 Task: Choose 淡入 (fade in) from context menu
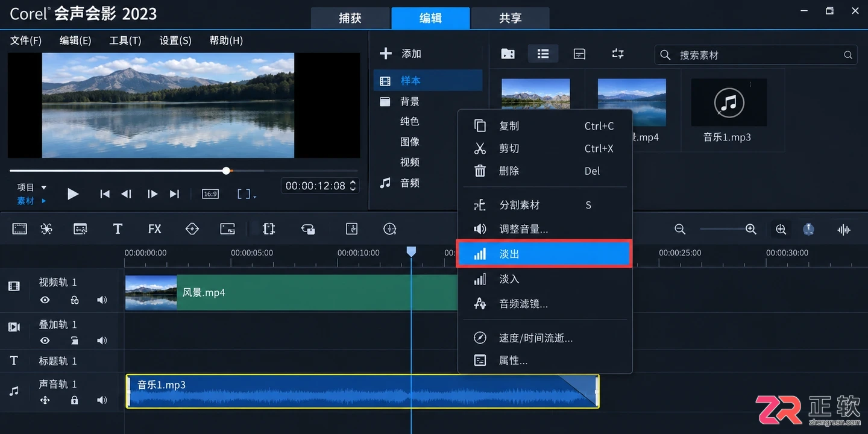[x=544, y=279]
